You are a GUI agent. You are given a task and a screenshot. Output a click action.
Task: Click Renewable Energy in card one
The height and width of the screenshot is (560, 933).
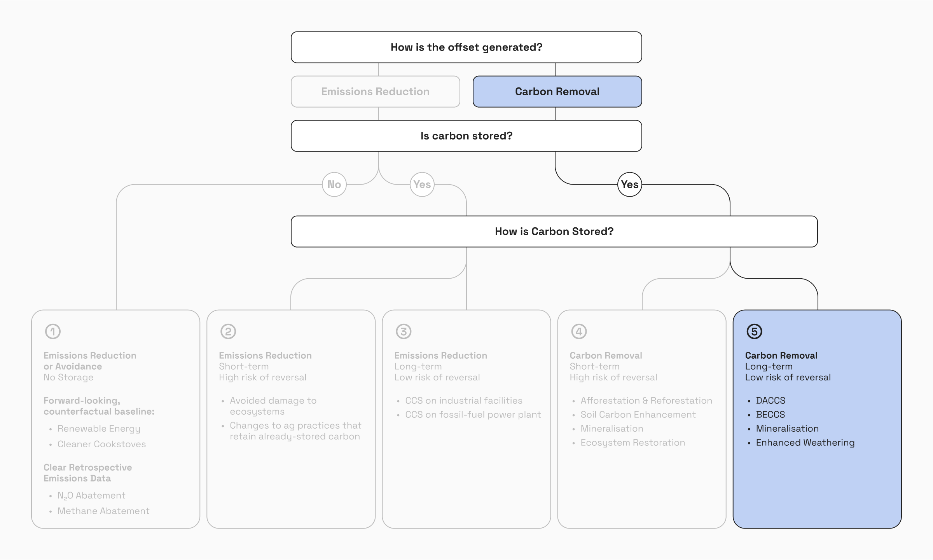99,429
